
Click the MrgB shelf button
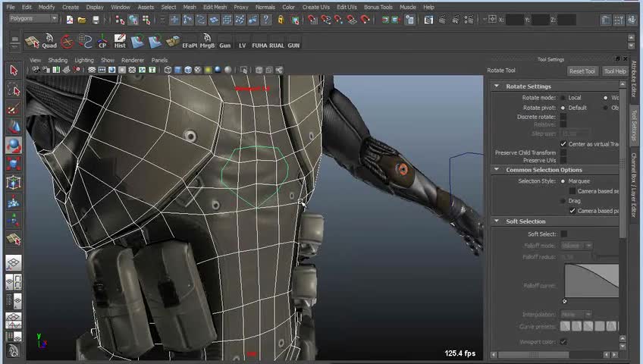[207, 41]
